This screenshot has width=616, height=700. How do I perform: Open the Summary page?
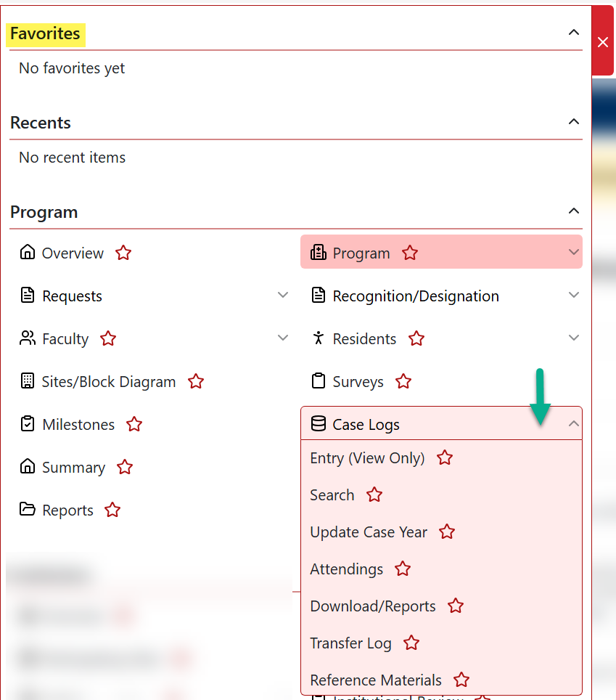(73, 468)
